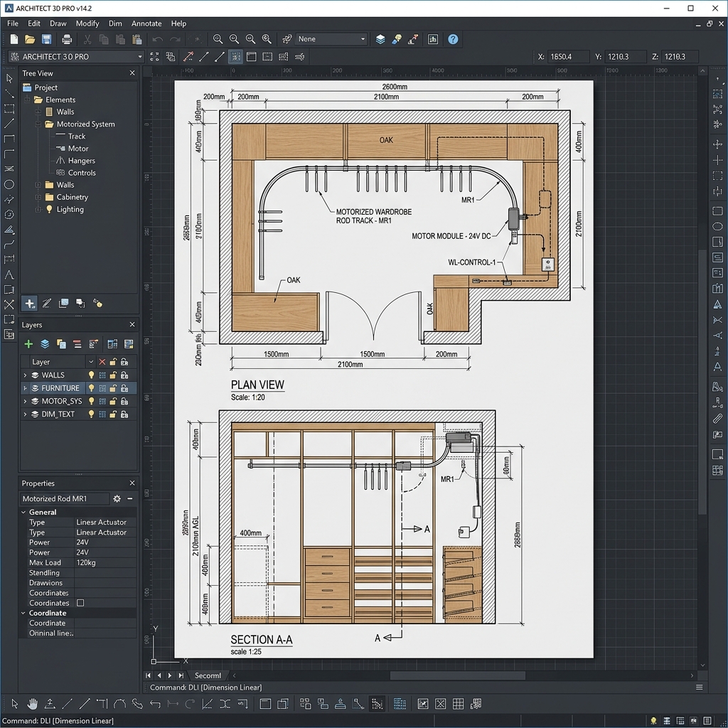Click the X coordinate input field

[x=569, y=57]
